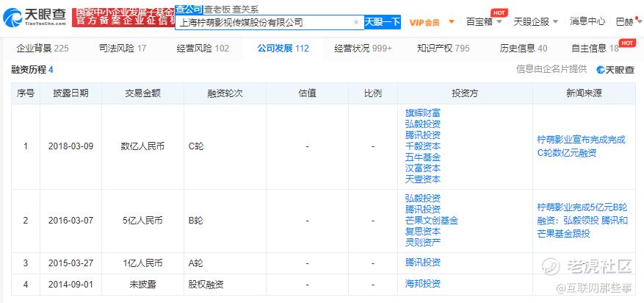Open the Tianyancha logo home link

click(x=35, y=17)
